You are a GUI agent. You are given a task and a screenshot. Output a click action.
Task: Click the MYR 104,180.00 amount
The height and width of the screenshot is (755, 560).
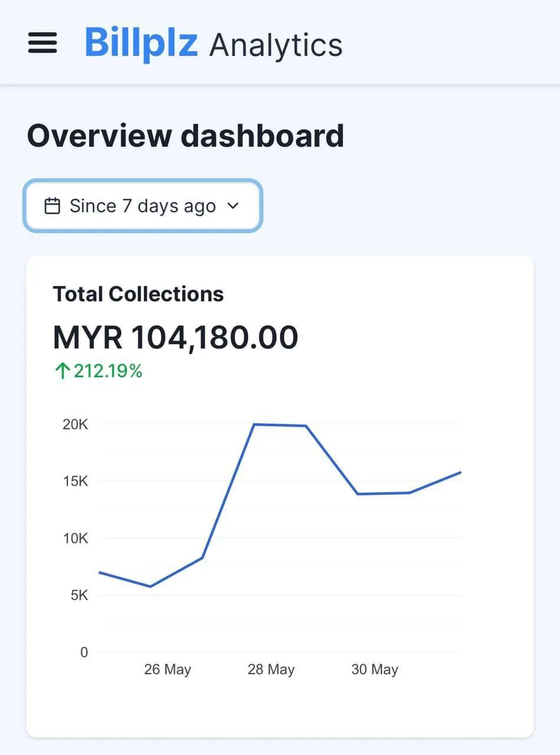[176, 337]
